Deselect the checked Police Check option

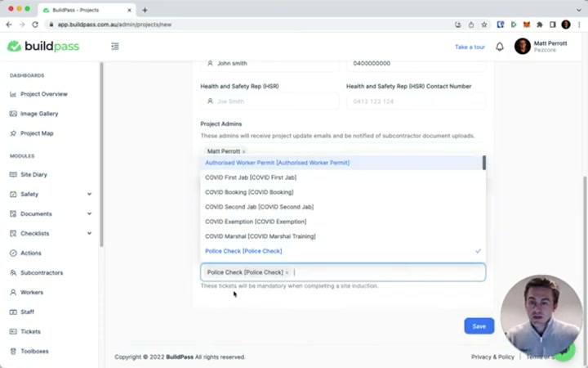(x=343, y=251)
